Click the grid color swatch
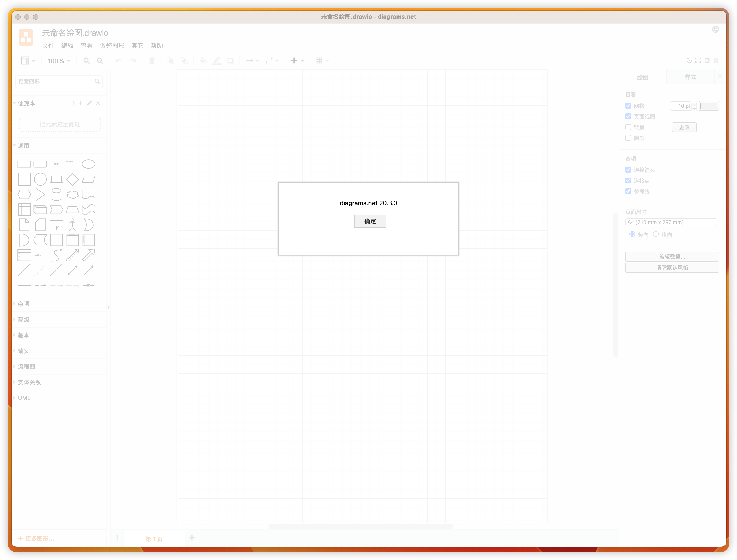 point(708,106)
